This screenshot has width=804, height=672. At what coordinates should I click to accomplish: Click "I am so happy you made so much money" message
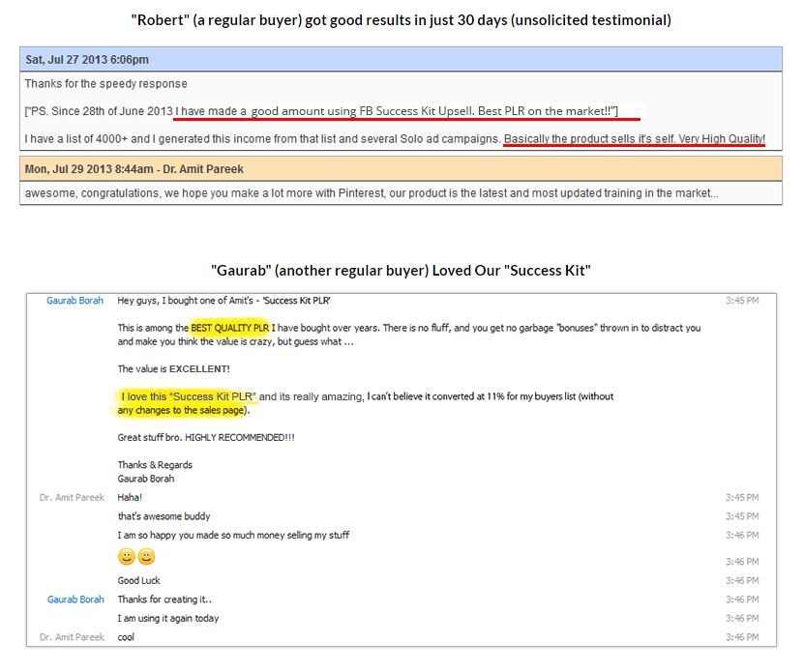pyautogui.click(x=233, y=535)
